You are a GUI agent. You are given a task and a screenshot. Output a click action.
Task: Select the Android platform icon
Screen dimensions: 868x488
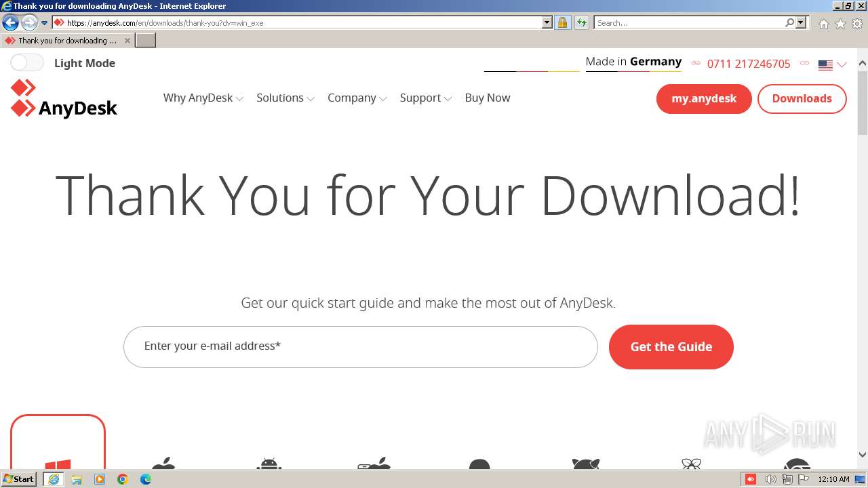pos(269,464)
